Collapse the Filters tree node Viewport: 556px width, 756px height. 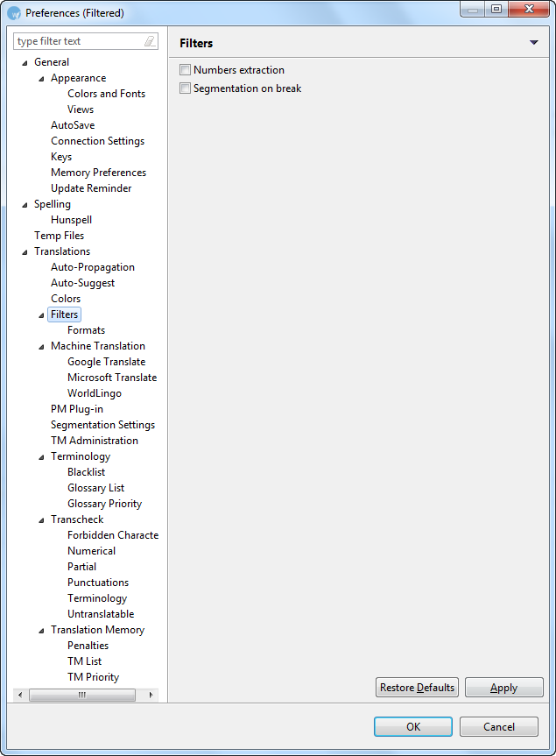click(x=41, y=315)
